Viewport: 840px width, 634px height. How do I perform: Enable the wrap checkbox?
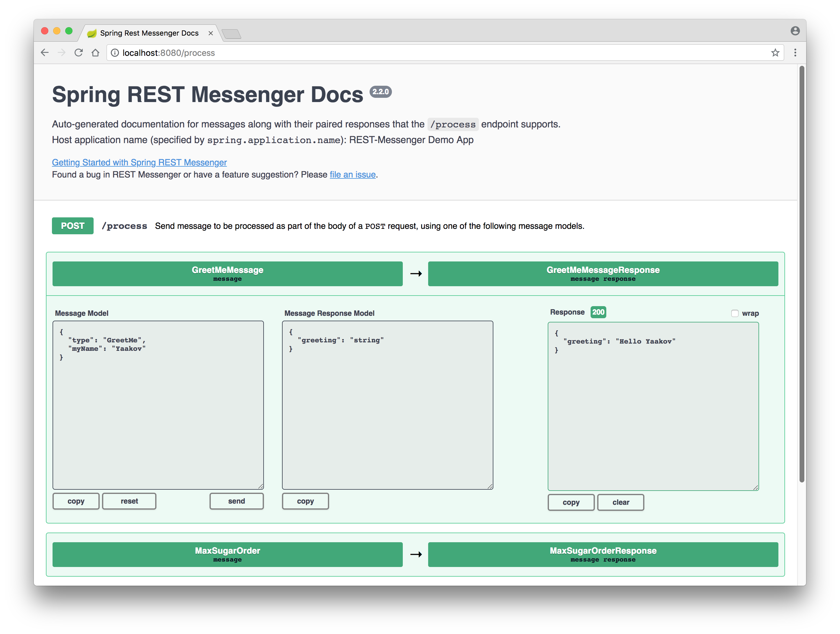[x=734, y=313]
